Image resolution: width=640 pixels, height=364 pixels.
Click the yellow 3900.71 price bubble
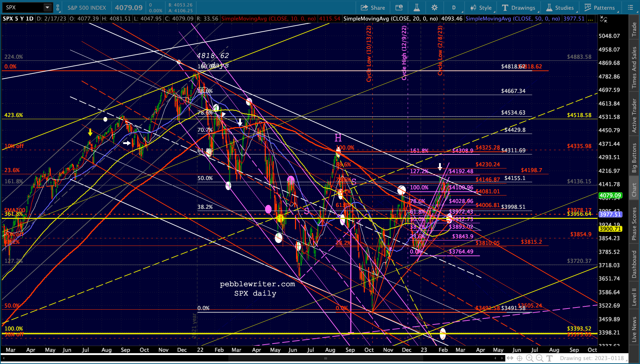click(610, 229)
